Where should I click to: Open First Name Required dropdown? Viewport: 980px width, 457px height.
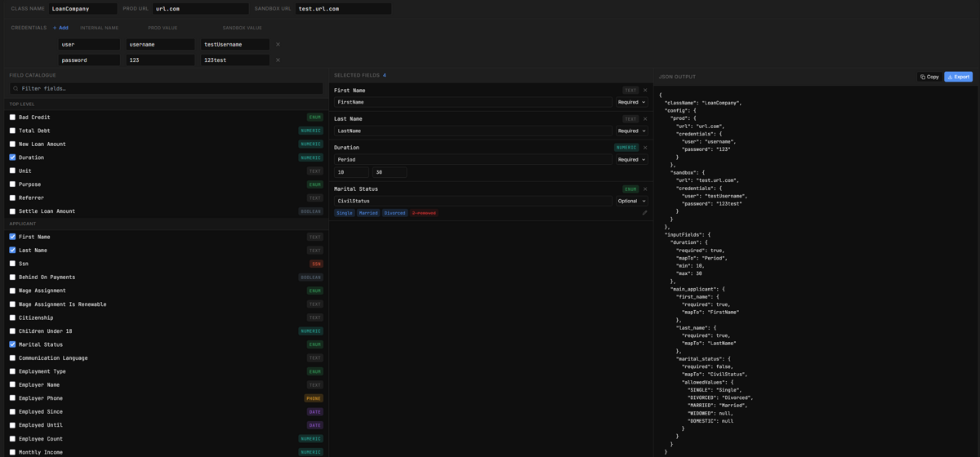tap(632, 103)
